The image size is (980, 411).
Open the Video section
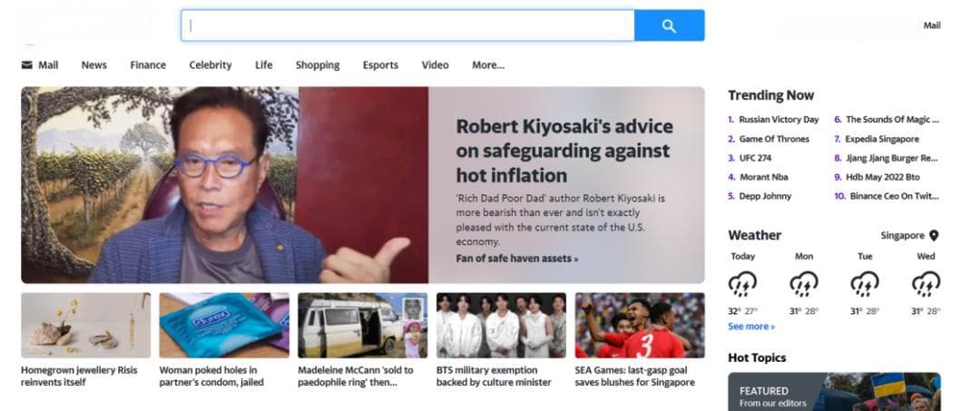(x=435, y=65)
